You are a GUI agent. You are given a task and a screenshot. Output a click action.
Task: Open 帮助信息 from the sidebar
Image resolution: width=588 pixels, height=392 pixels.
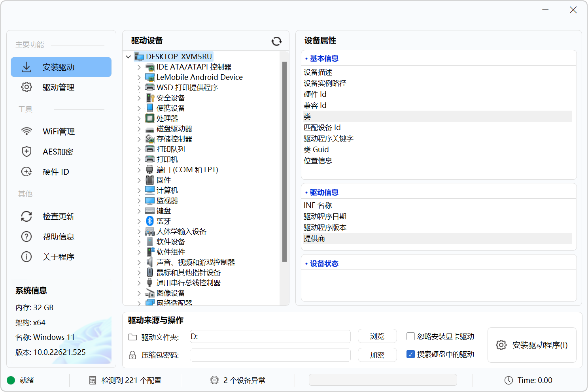click(61, 237)
